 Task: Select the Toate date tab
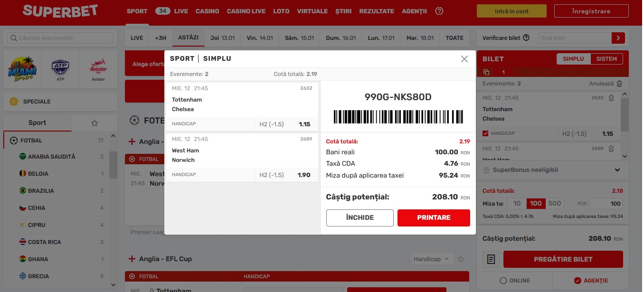tap(455, 38)
